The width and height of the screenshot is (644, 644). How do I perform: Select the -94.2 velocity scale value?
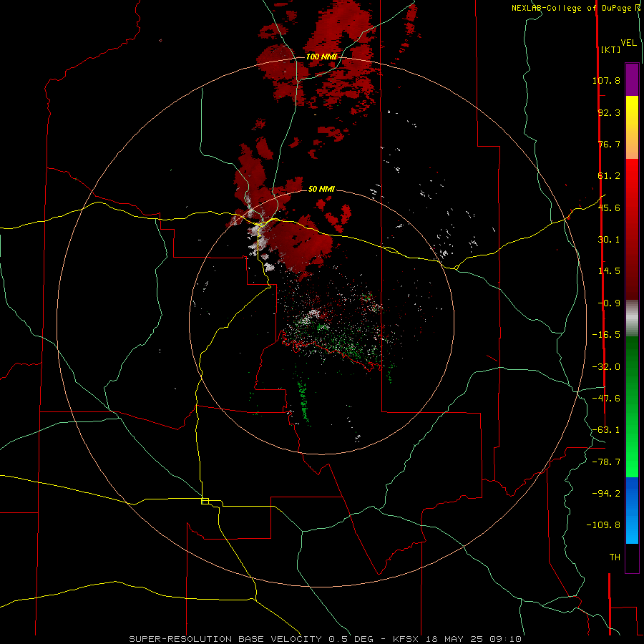pyautogui.click(x=606, y=493)
